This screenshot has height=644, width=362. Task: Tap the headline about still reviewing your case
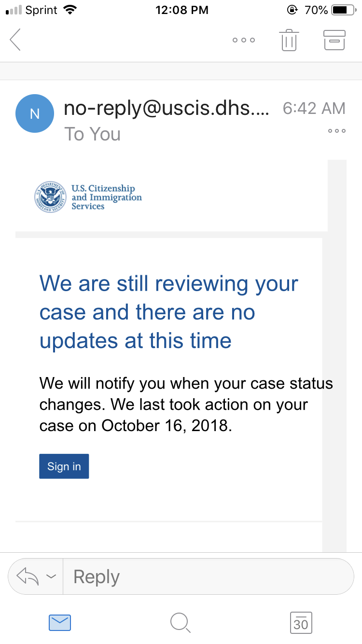coord(169,312)
